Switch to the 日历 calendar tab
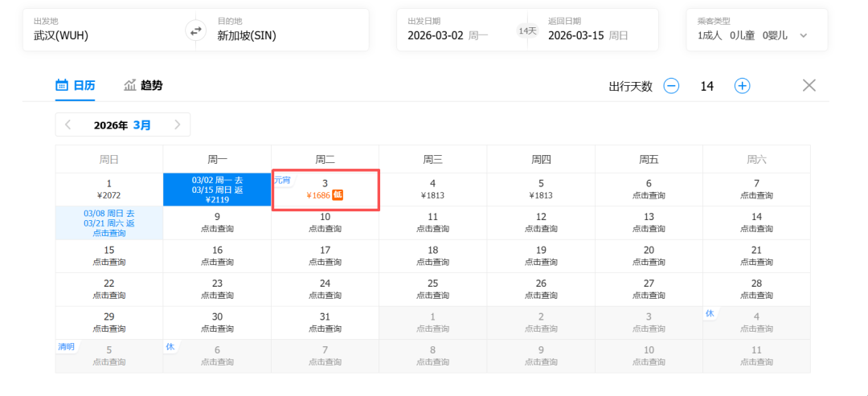This screenshot has height=396, width=868. tap(76, 85)
